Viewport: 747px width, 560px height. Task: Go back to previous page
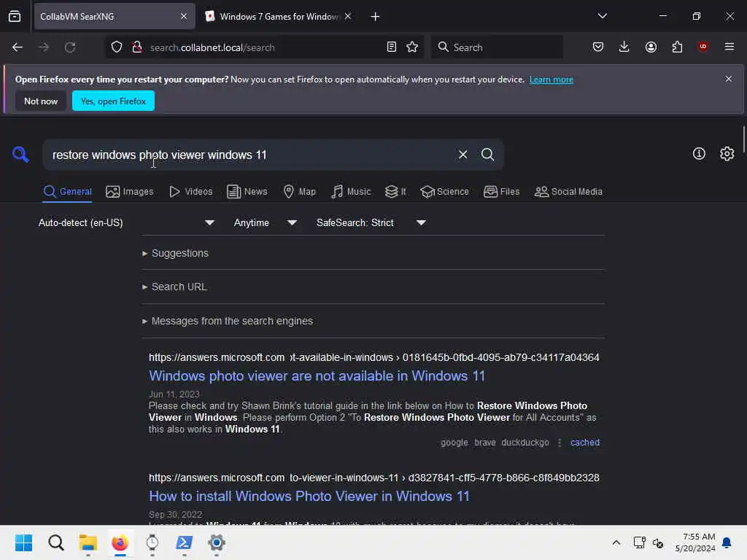pos(18,47)
